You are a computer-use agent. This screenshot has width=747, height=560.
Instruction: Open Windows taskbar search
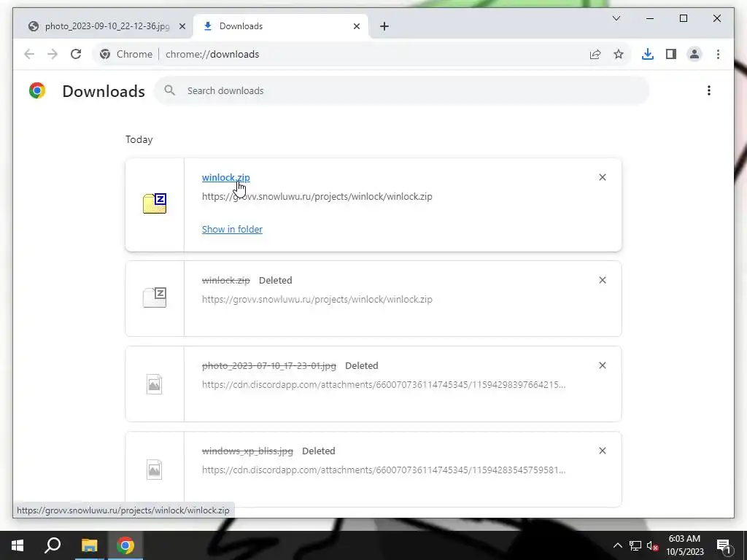point(53,545)
